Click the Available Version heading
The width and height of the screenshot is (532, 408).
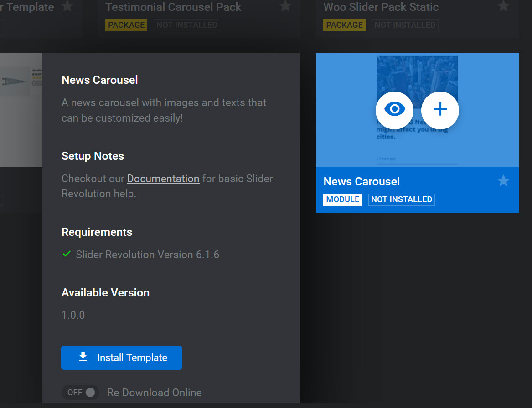tap(105, 292)
